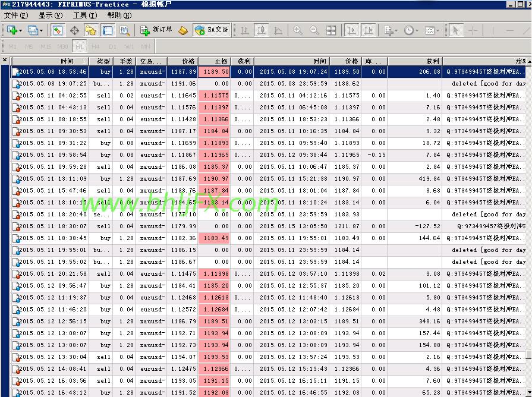Select the M1 timeframe button

pos(12,46)
